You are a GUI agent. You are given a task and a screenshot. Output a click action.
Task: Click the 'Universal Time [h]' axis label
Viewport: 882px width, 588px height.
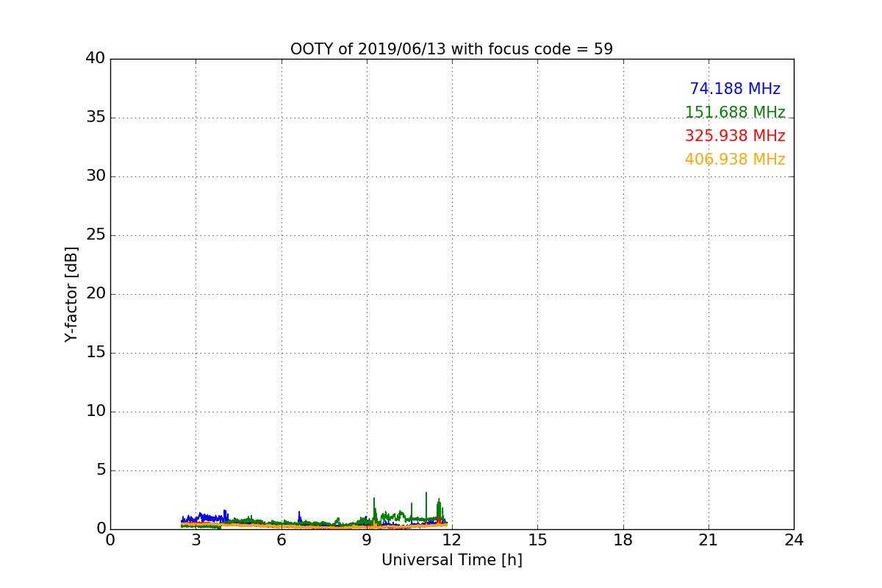pos(452,560)
